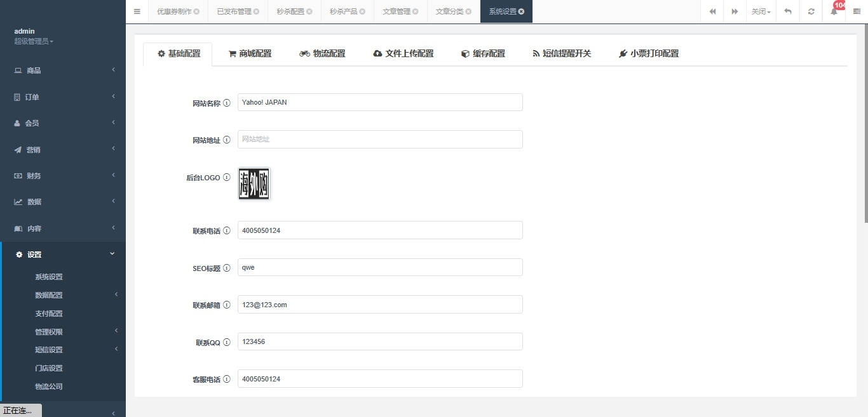The width and height of the screenshot is (868, 417).
Task: Expand the 数据 sidebar menu
Action: (63, 202)
